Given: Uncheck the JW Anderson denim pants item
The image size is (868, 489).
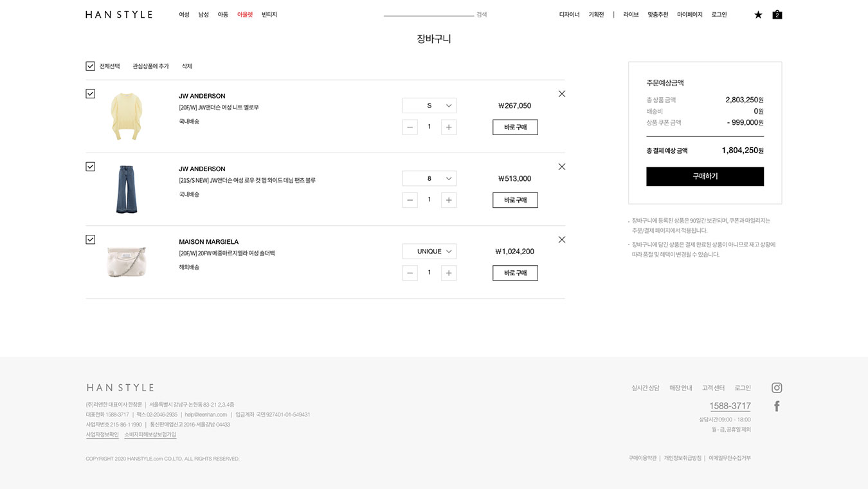Looking at the screenshot, I should point(90,167).
